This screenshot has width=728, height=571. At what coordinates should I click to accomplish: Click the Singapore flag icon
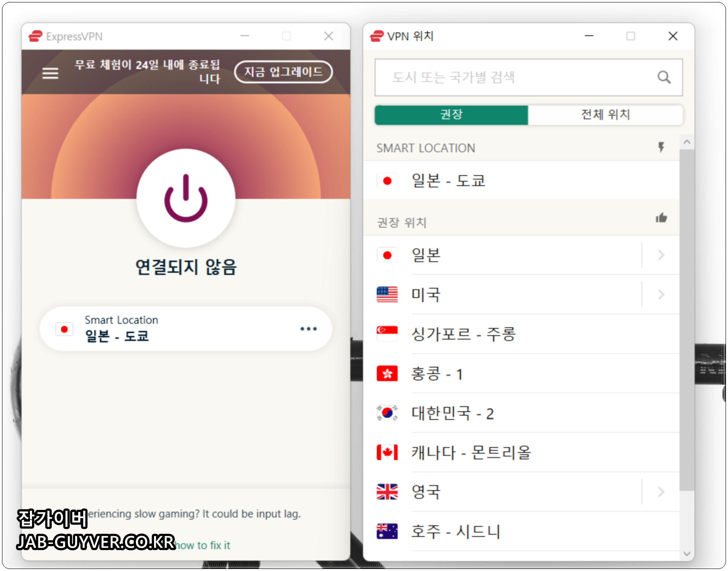tap(387, 334)
